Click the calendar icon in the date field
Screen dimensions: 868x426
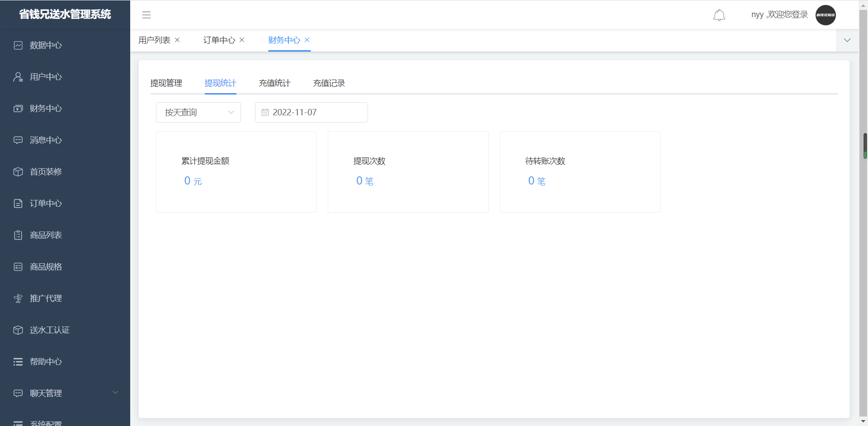(265, 113)
